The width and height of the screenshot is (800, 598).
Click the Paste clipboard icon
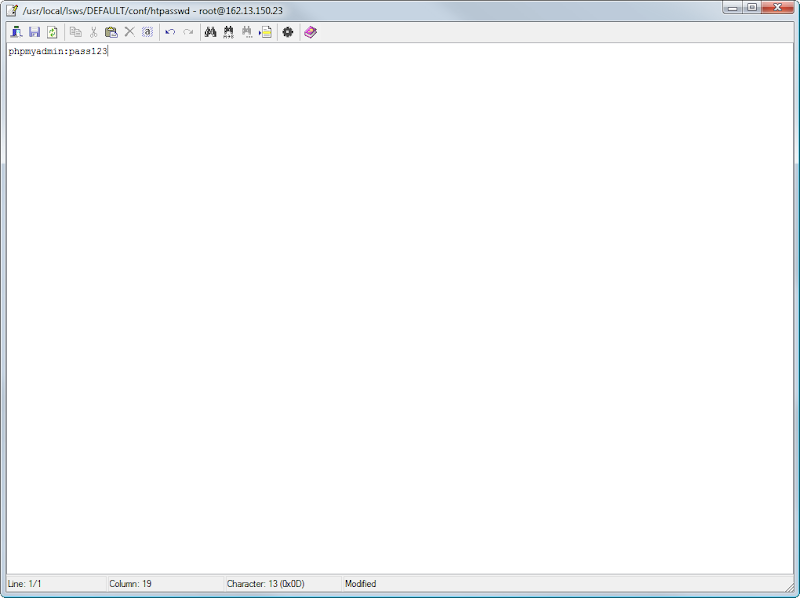point(111,32)
